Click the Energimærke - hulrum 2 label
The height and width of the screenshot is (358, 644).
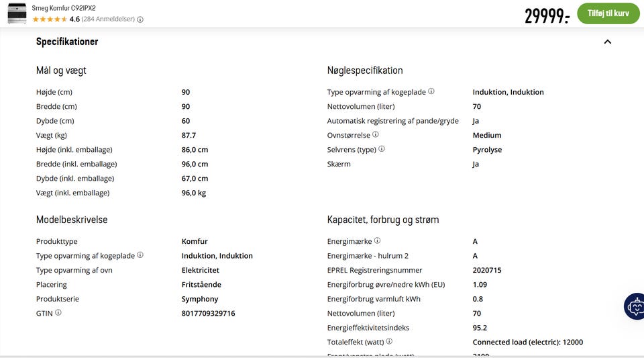(x=368, y=256)
